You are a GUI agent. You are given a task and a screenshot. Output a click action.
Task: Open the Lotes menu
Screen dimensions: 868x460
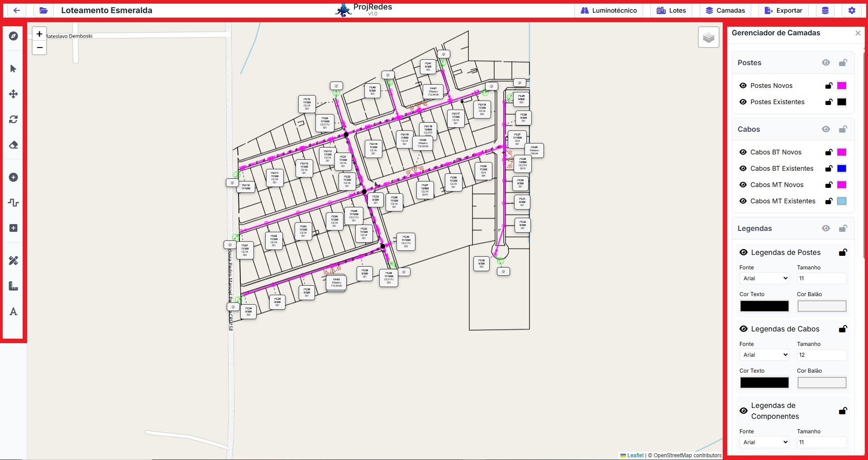[671, 10]
